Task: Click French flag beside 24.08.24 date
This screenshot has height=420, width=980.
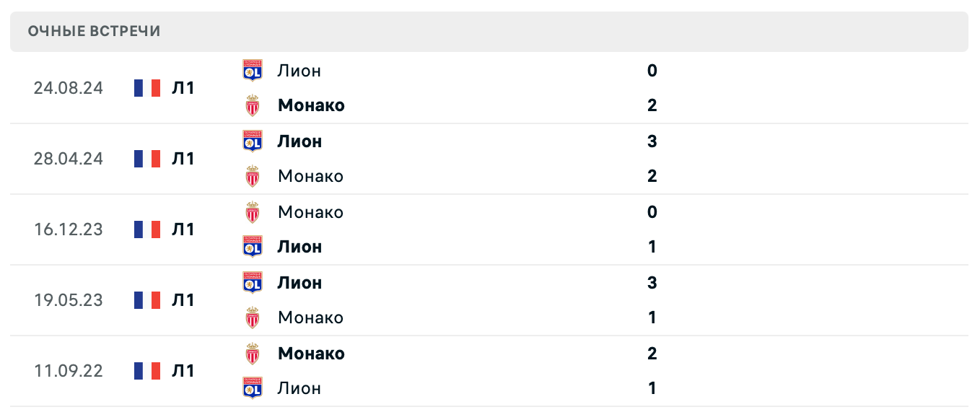Action: (147, 88)
